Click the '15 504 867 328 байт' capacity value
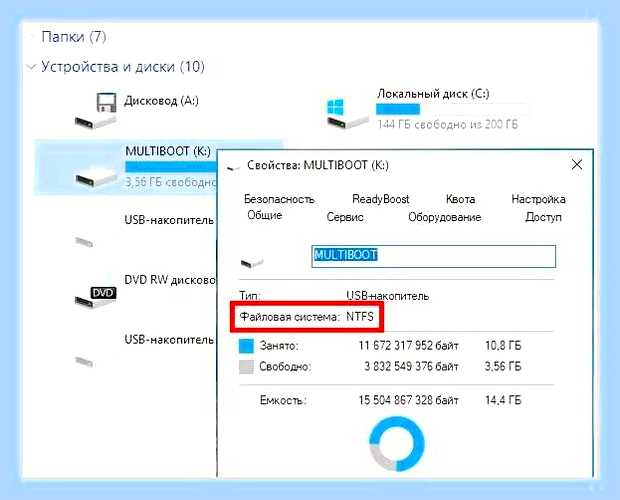The height and width of the screenshot is (500, 620). tap(408, 400)
